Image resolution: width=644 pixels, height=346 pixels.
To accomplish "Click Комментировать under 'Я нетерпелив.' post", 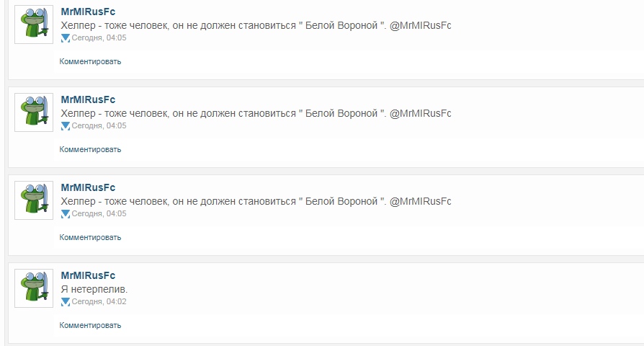I will coord(90,325).
